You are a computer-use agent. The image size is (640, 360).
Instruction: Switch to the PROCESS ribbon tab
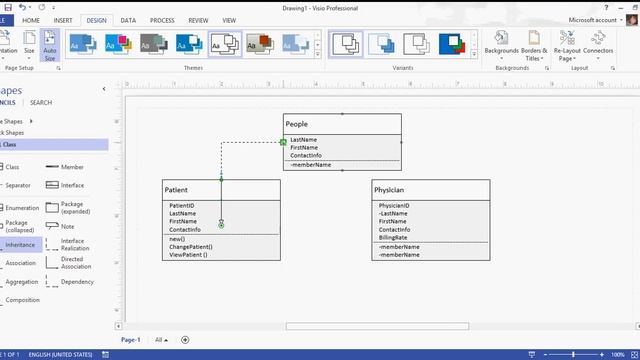[162, 20]
